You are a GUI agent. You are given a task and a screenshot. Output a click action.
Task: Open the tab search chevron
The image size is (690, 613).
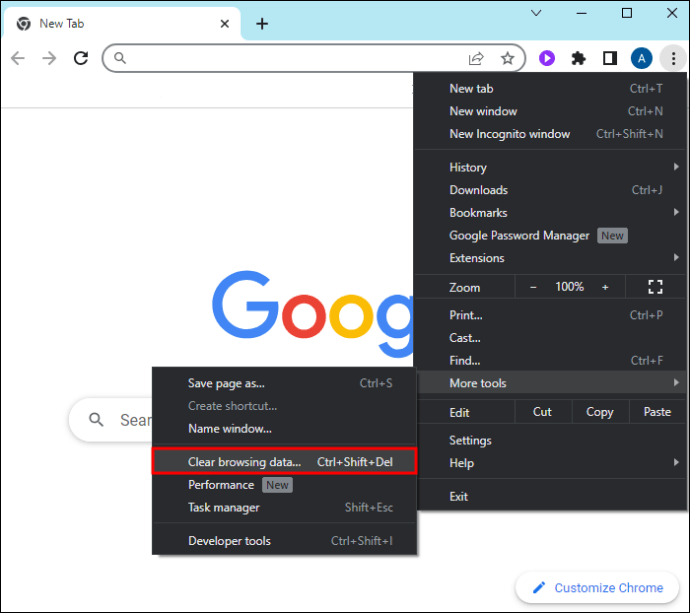(x=536, y=13)
